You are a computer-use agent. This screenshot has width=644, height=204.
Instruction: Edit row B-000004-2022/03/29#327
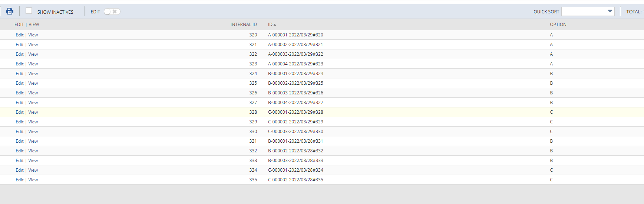click(x=20, y=103)
